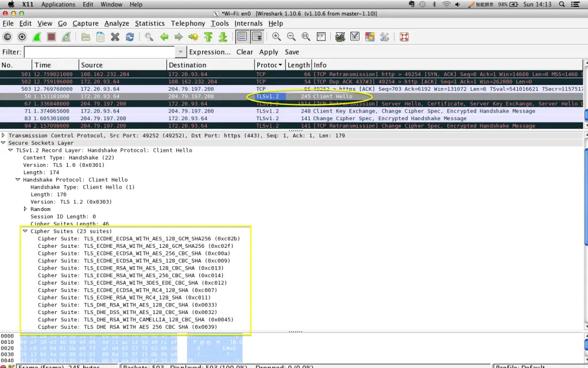588x368 pixels.
Task: Open the Telephony menu
Action: [188, 23]
